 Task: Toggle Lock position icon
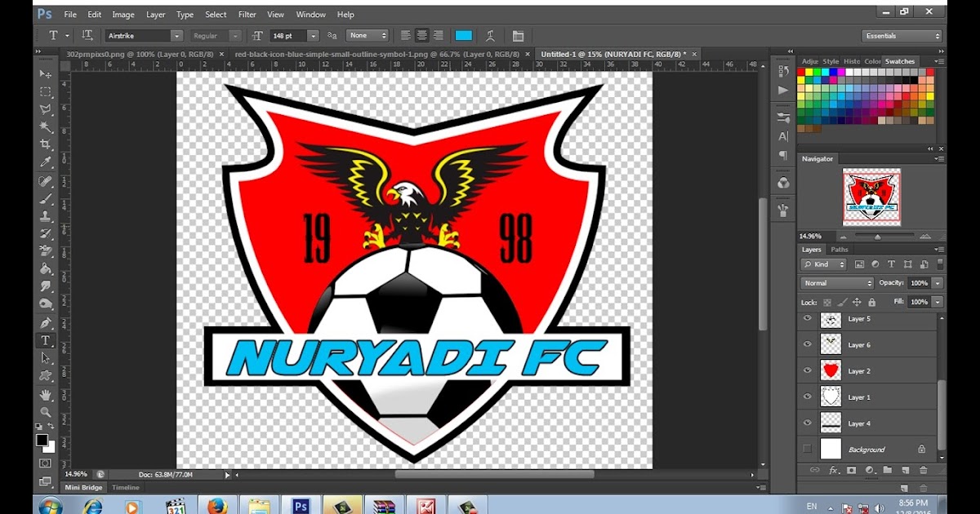(x=857, y=302)
